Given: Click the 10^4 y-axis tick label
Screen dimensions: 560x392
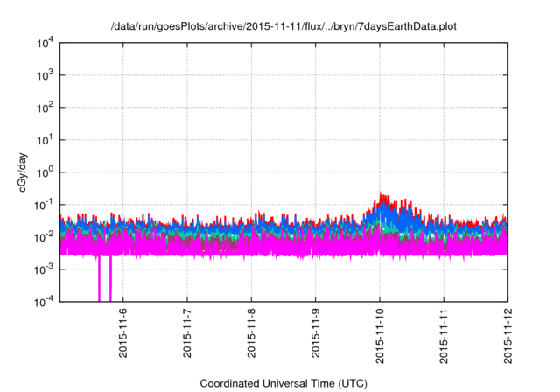Looking at the screenshot, I should pos(45,43).
